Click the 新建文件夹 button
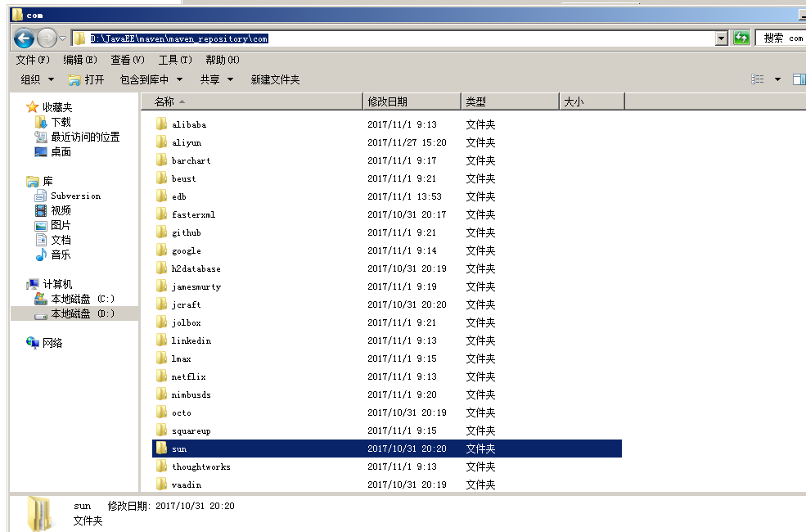 [x=275, y=79]
